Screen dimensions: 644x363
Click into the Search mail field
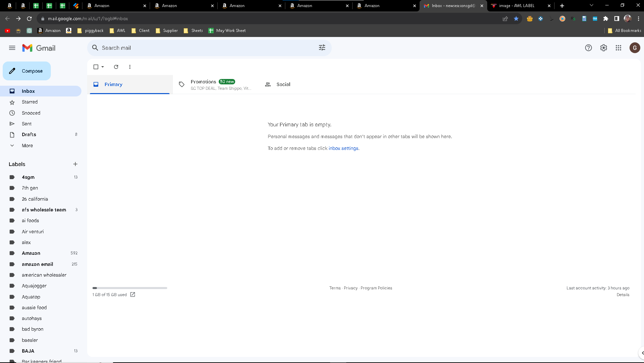point(209,48)
